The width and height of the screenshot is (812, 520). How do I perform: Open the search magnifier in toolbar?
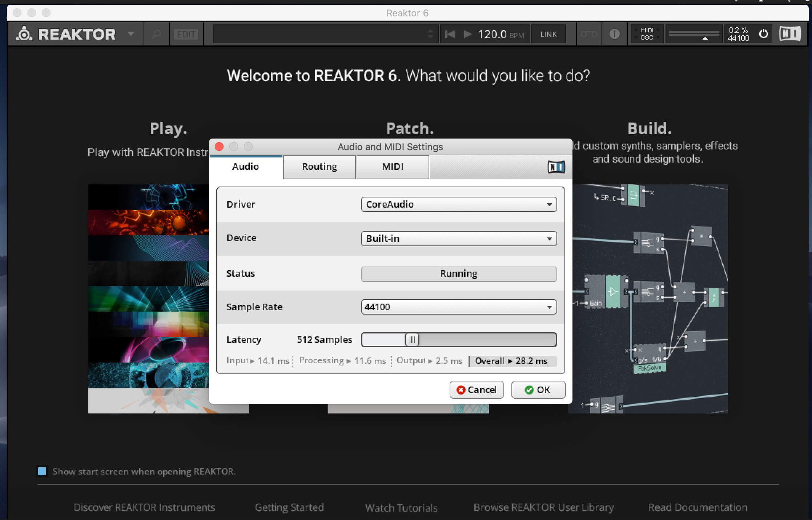(x=157, y=34)
